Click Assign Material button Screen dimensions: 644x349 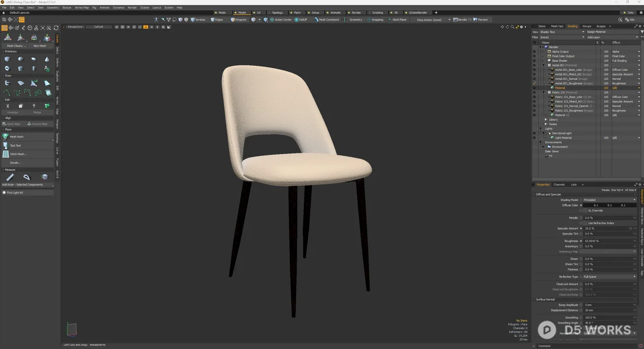pyautogui.click(x=612, y=32)
